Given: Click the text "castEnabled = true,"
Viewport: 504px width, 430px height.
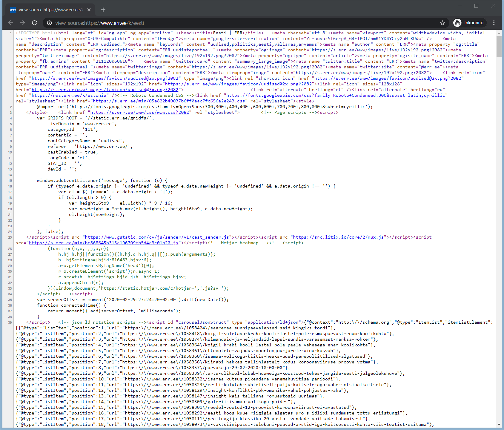Looking at the screenshot, I should pyautogui.click(x=73, y=152).
